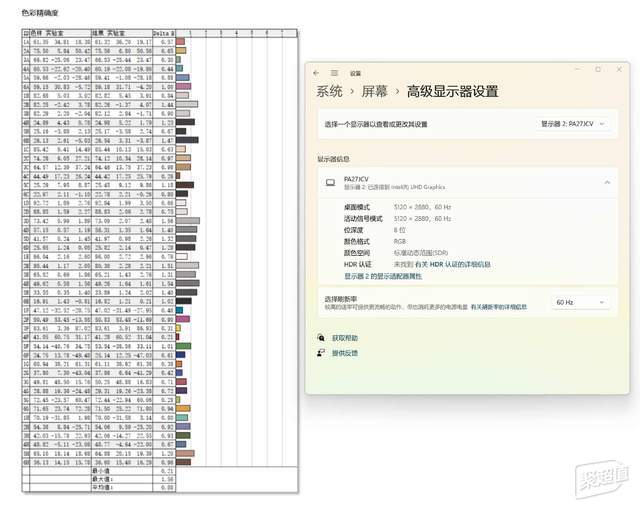
Task: Click the monitor icon beside PA27JCV
Action: [x=331, y=182]
